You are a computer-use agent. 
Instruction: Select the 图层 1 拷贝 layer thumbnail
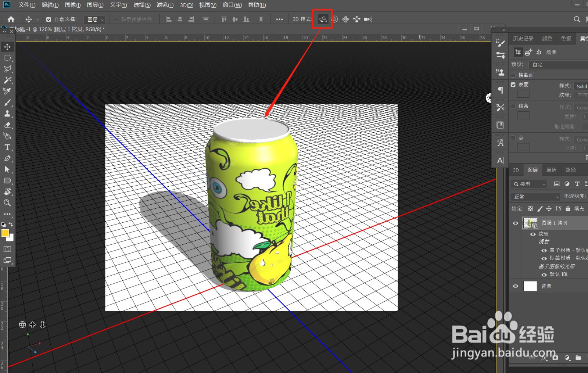click(x=530, y=223)
